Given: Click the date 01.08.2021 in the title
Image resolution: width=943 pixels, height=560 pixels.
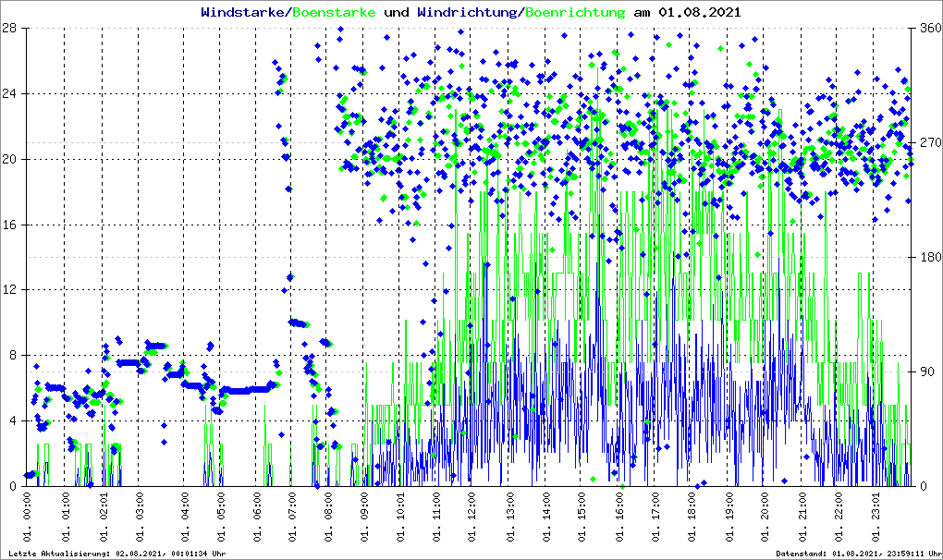Looking at the screenshot, I should [699, 13].
